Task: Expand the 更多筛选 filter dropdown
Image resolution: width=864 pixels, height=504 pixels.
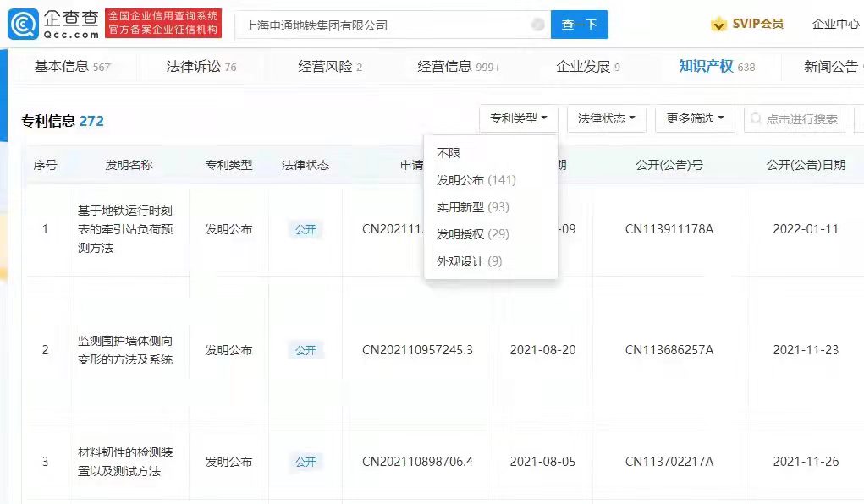Action: click(695, 118)
